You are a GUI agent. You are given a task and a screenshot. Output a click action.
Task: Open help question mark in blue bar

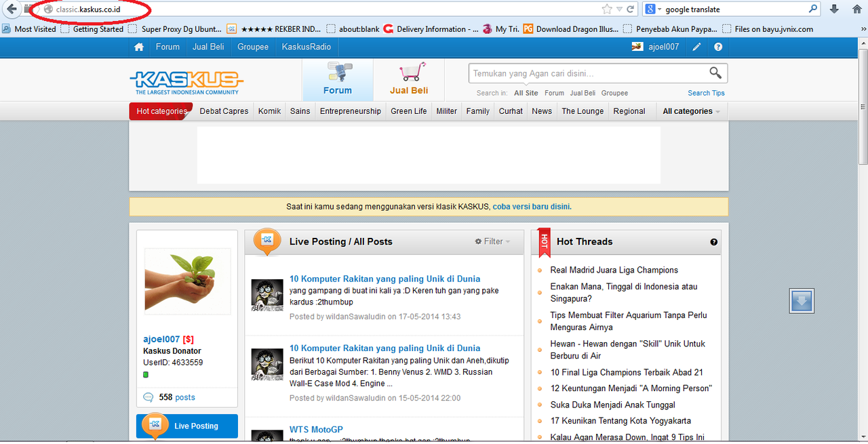coord(718,47)
